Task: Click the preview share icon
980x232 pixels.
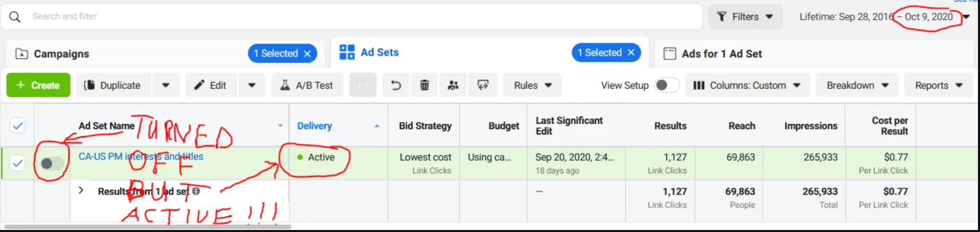Action: pos(483,85)
